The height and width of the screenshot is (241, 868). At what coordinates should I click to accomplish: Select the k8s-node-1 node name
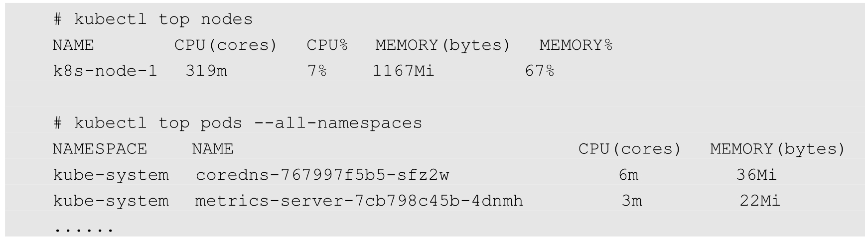(x=105, y=71)
